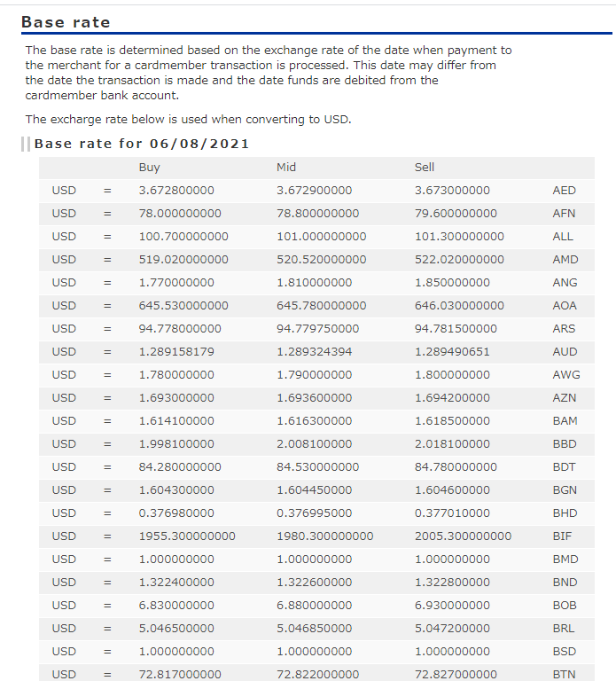Screen dimensions: 616x681
Task: Select the BTN currency code
Action: (564, 674)
